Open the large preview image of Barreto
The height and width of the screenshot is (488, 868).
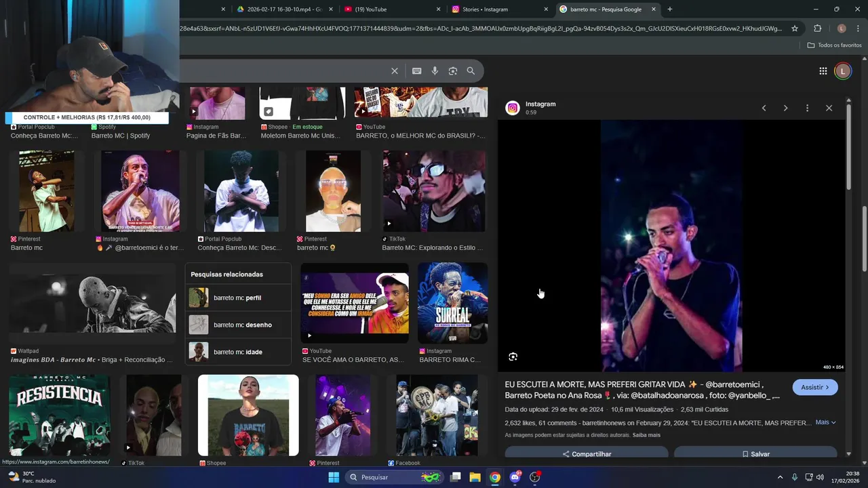tap(671, 246)
